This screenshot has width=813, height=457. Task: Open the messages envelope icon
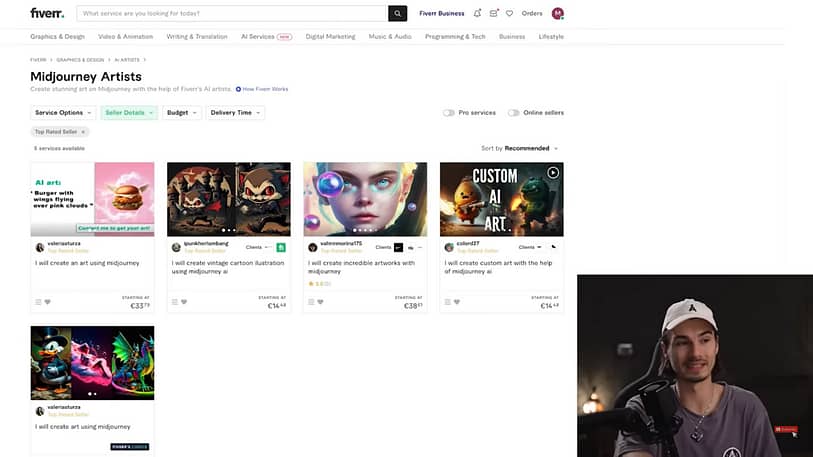[494, 13]
